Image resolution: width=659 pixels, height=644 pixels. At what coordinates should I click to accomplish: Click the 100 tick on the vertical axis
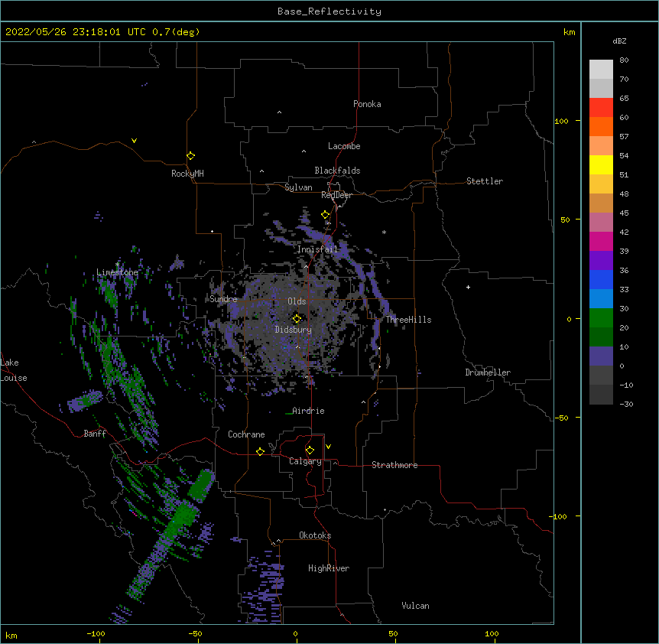[561, 121]
